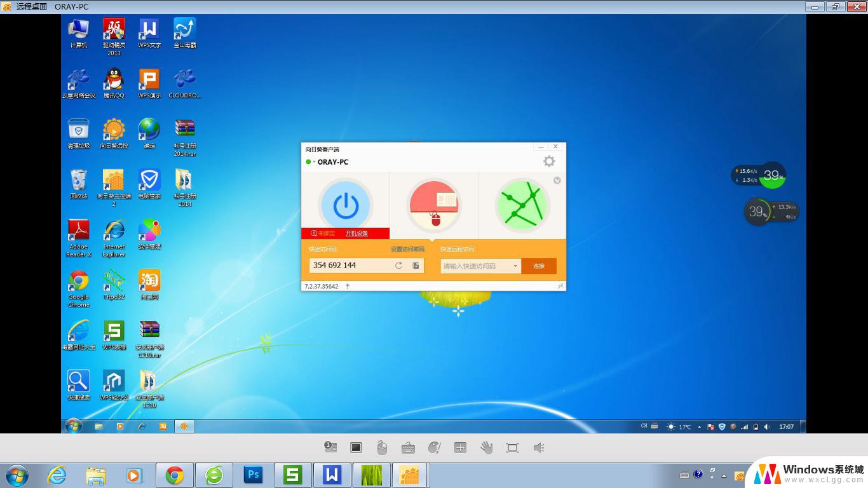The image size is (868, 488).
Task: Open WPS表格 desktop icon
Action: pos(114,335)
